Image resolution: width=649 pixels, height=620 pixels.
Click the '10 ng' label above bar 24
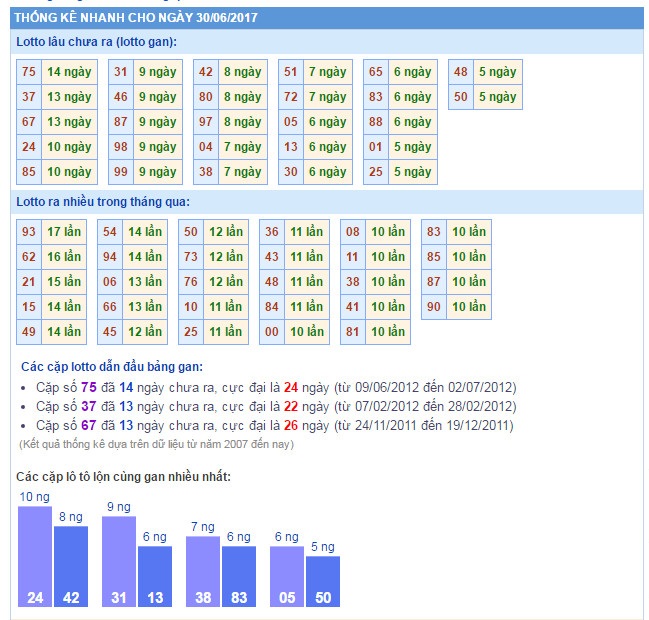34,497
